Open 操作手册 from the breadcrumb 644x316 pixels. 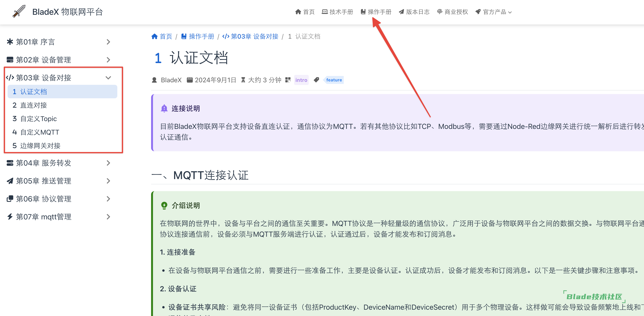(202, 36)
